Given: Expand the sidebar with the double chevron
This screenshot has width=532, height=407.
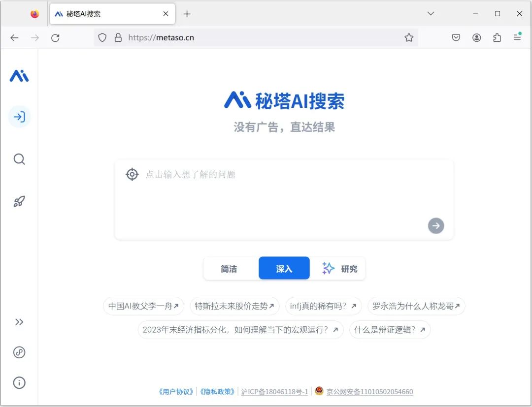Looking at the screenshot, I should point(19,322).
